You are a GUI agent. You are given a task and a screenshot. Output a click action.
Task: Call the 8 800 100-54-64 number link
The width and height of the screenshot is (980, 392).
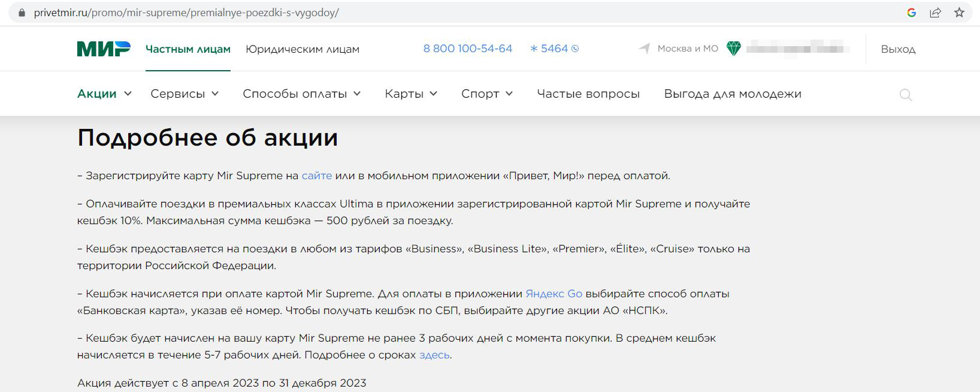pyautogui.click(x=468, y=49)
